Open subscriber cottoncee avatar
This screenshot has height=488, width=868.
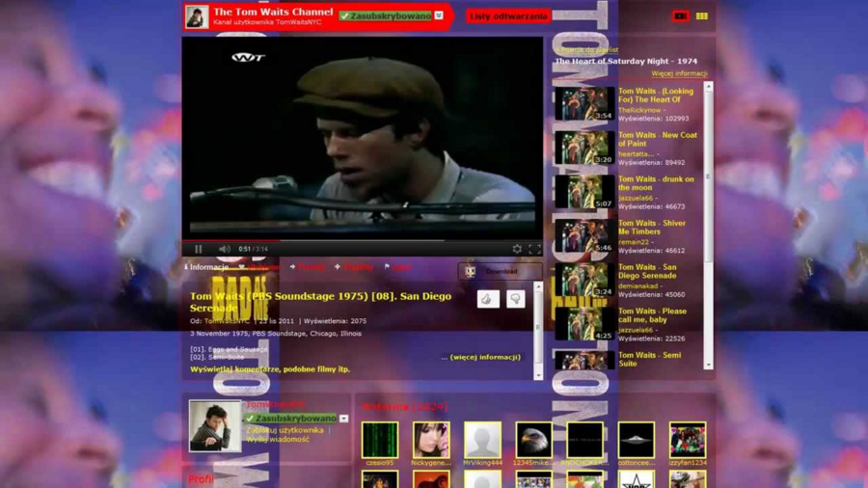[x=637, y=440]
